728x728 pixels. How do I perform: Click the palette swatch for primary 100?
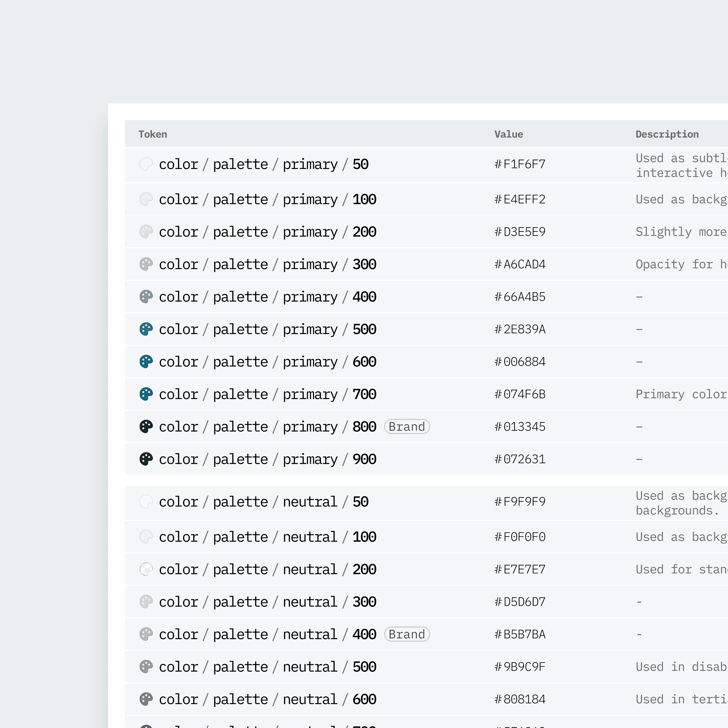pos(146,199)
